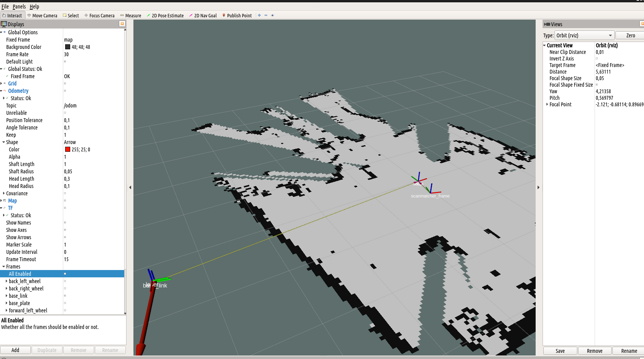Screen dimensions: 644x359
Task: Click the Displays panel monitor icon
Action: coord(4,24)
